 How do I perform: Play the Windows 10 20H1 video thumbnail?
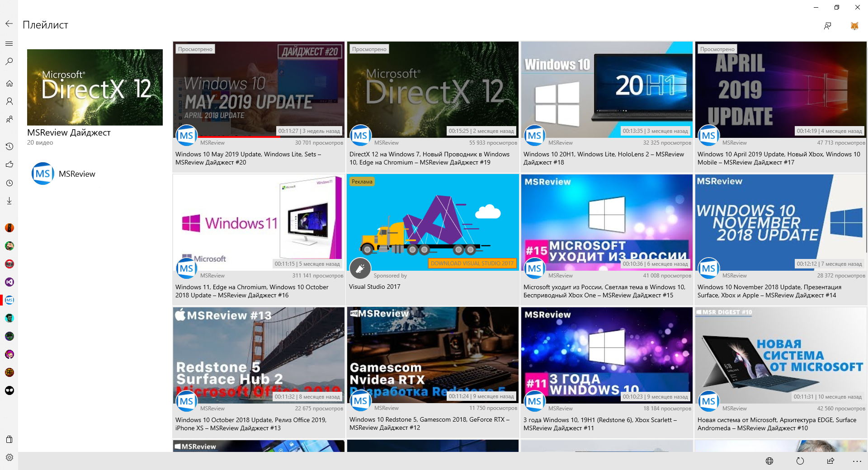click(606, 89)
